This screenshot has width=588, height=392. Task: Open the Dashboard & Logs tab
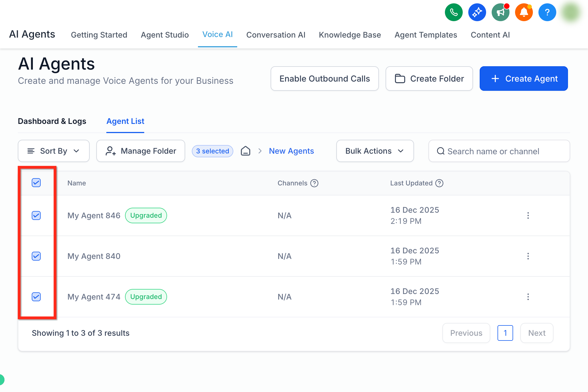coord(52,121)
